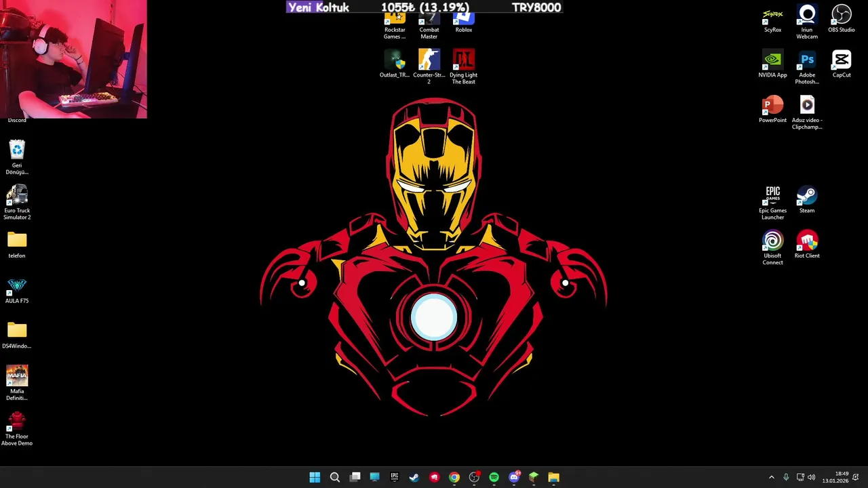Select the PowerPoint desktop shortcut
The width and height of the screenshot is (868, 488).
pos(772,110)
